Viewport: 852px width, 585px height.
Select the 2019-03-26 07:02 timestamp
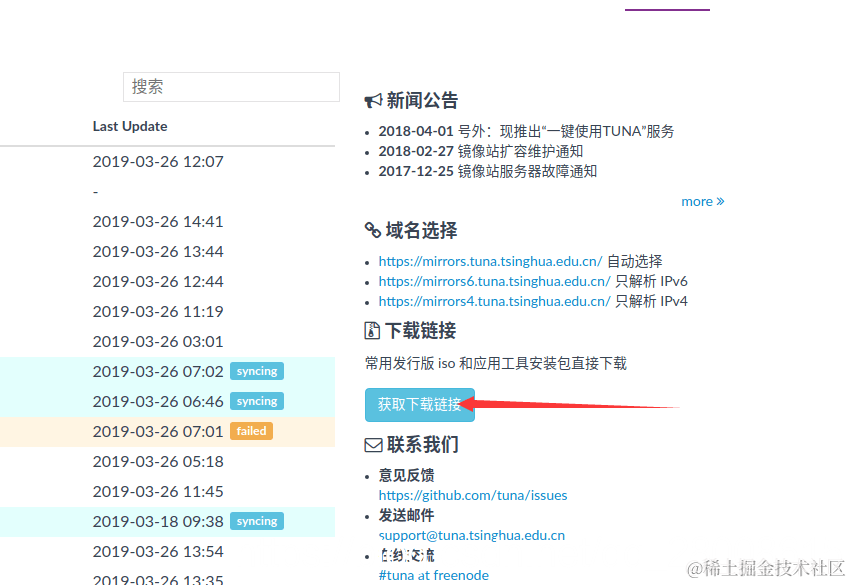pyautogui.click(x=158, y=372)
